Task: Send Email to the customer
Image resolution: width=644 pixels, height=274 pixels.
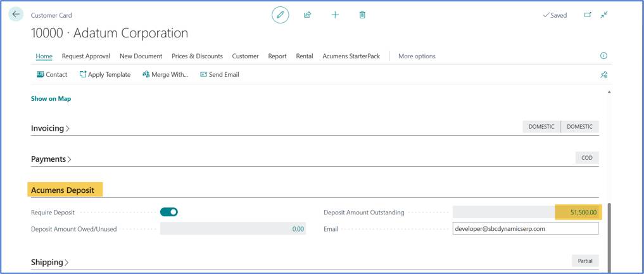Action: [220, 74]
